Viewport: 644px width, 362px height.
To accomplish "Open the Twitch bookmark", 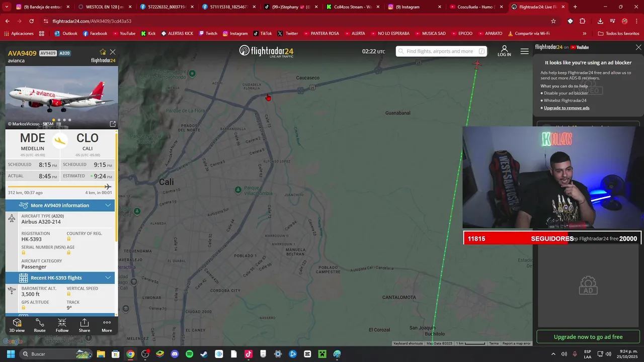I will coord(208,34).
